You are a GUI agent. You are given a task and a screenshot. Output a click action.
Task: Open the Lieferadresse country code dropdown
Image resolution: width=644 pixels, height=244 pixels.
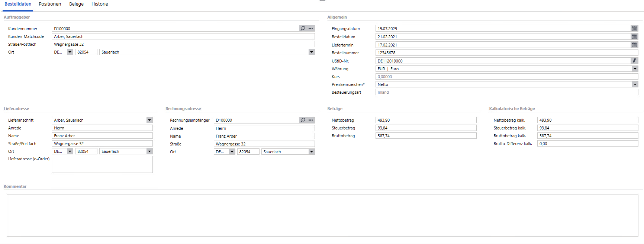(70, 151)
